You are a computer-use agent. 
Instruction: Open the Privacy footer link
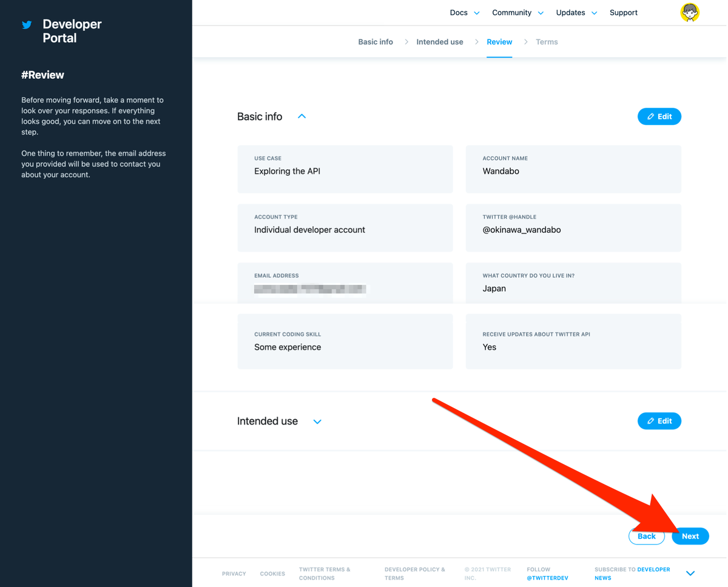pos(234,574)
